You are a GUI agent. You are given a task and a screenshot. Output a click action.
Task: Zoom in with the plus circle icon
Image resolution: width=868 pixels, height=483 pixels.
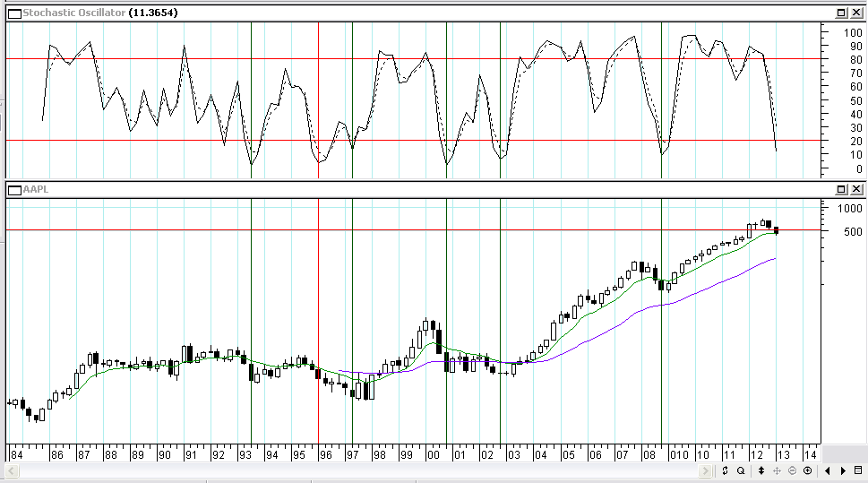[x=808, y=470]
